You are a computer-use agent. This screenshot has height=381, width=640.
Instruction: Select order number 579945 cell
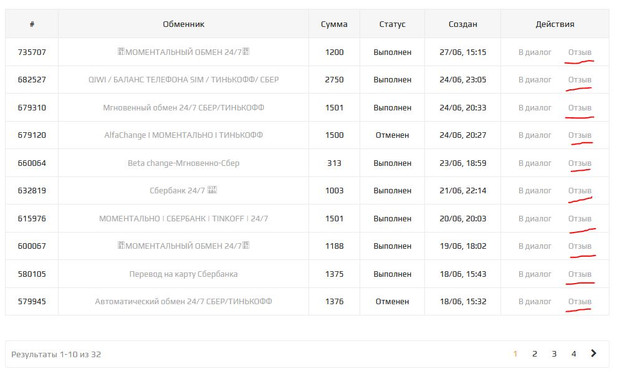click(x=32, y=302)
